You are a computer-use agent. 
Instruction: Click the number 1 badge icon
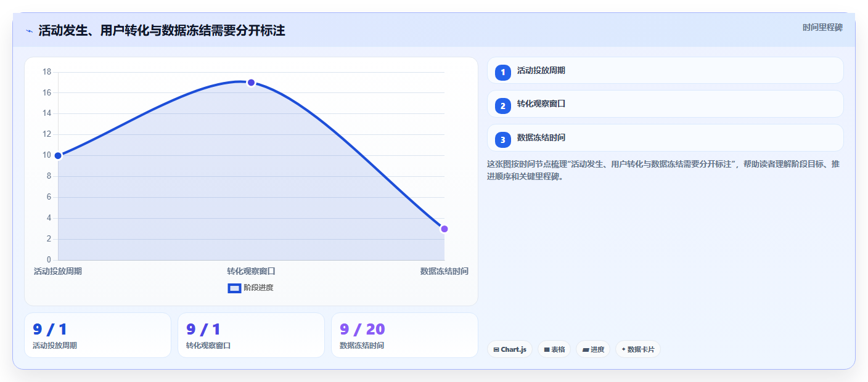tap(503, 72)
